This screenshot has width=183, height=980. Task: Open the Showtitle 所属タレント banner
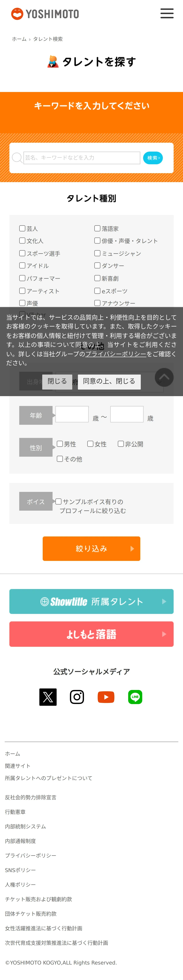point(91,601)
